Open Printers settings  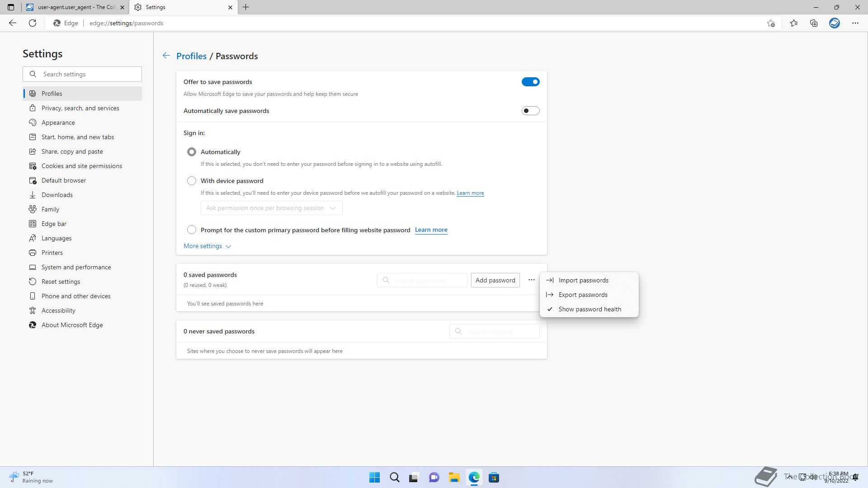pos(82,253)
